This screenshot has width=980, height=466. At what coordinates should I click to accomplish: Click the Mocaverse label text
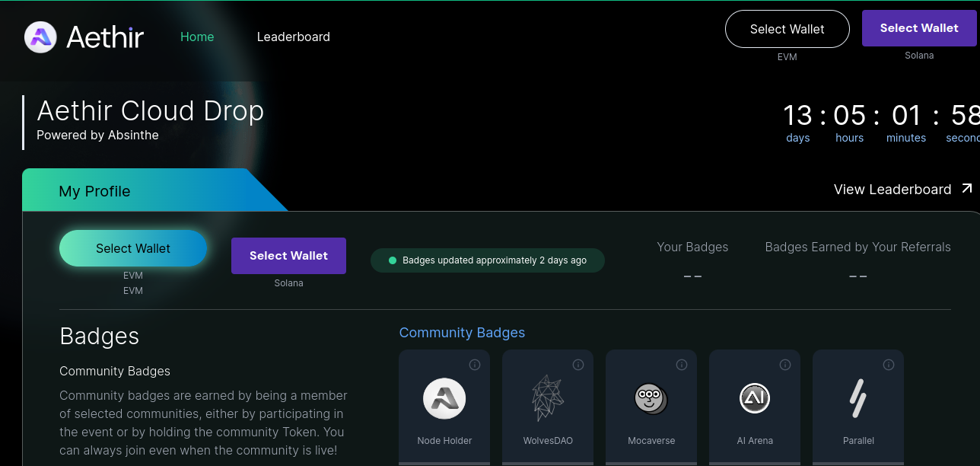pyautogui.click(x=651, y=441)
